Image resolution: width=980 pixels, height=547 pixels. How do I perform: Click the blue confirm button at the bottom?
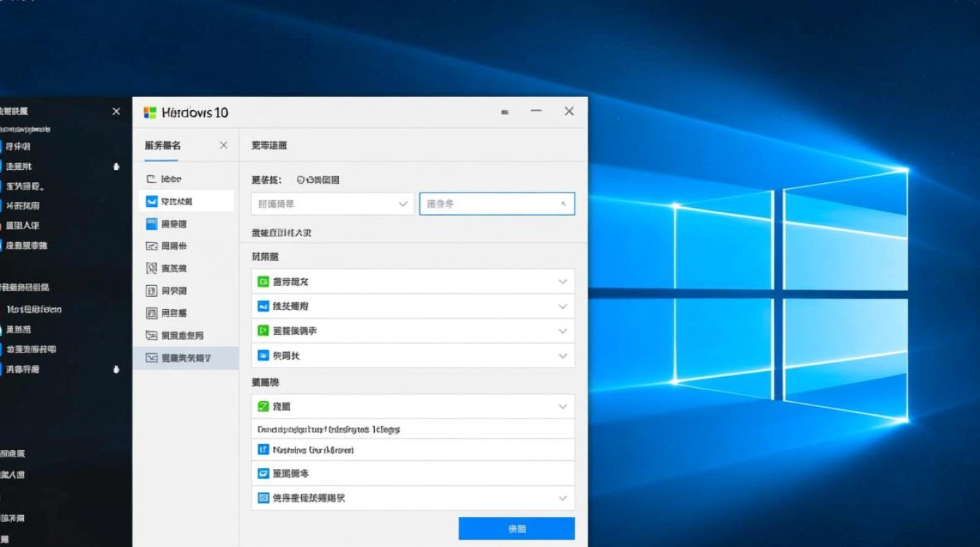(x=516, y=528)
